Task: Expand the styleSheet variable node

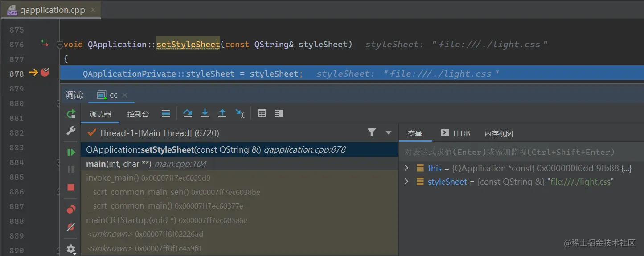Action: pyautogui.click(x=406, y=182)
